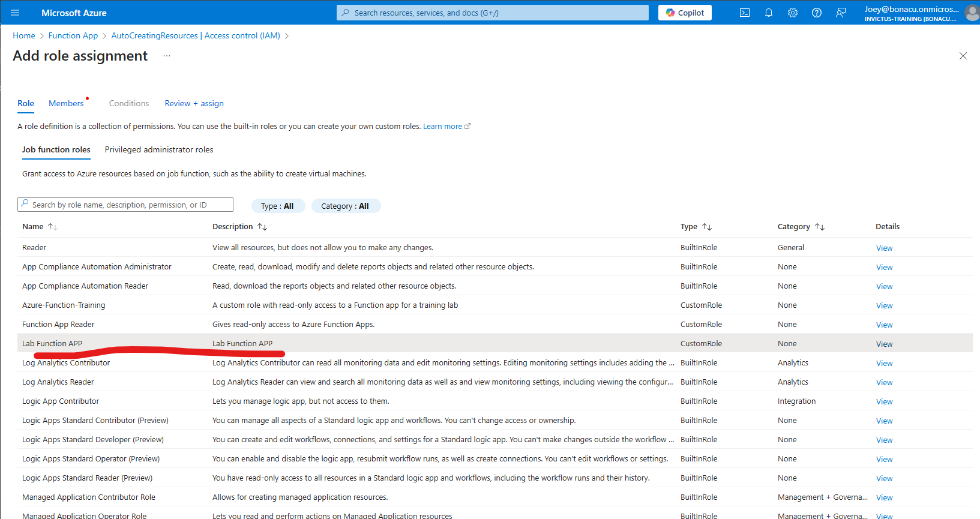Click the Details column header

[887, 227]
